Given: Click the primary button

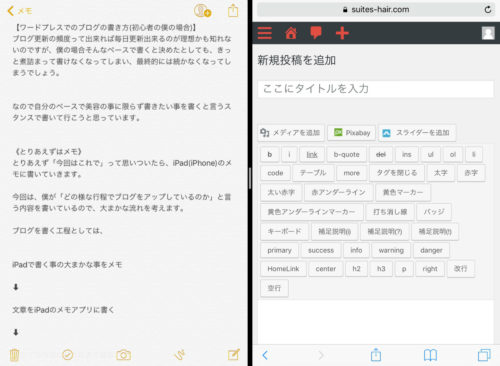Looking at the screenshot, I should [279, 250].
